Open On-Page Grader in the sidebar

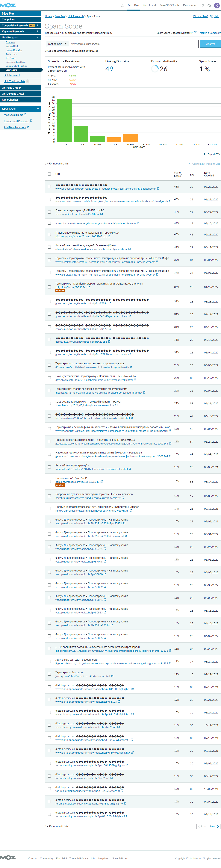pyautogui.click(x=21, y=88)
